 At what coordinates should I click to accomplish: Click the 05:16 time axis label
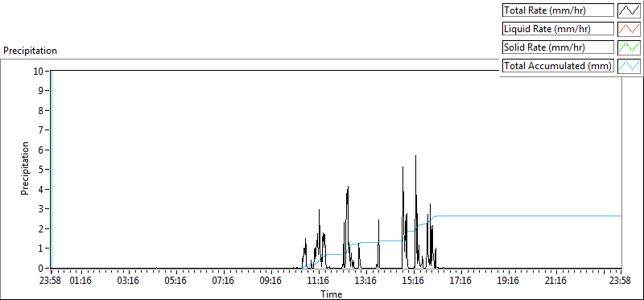175,282
